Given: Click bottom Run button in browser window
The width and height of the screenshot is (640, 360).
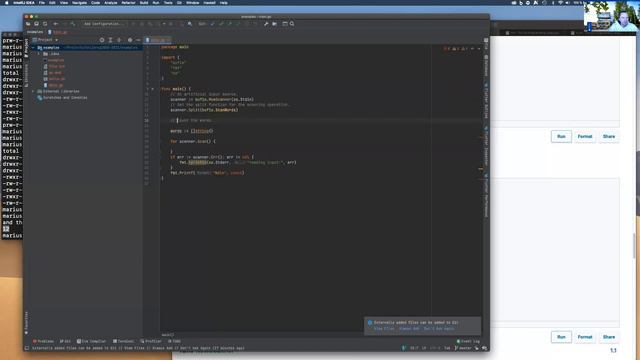Looking at the screenshot, I should [x=561, y=337].
